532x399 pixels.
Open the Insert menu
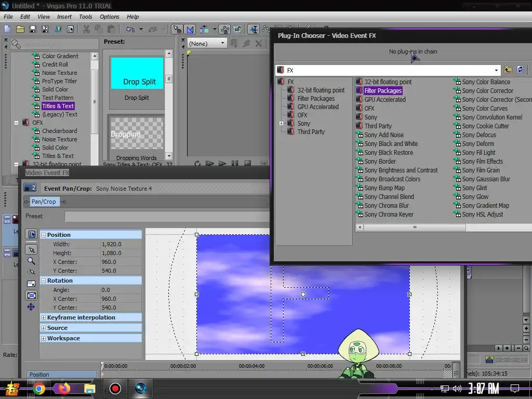pyautogui.click(x=64, y=17)
